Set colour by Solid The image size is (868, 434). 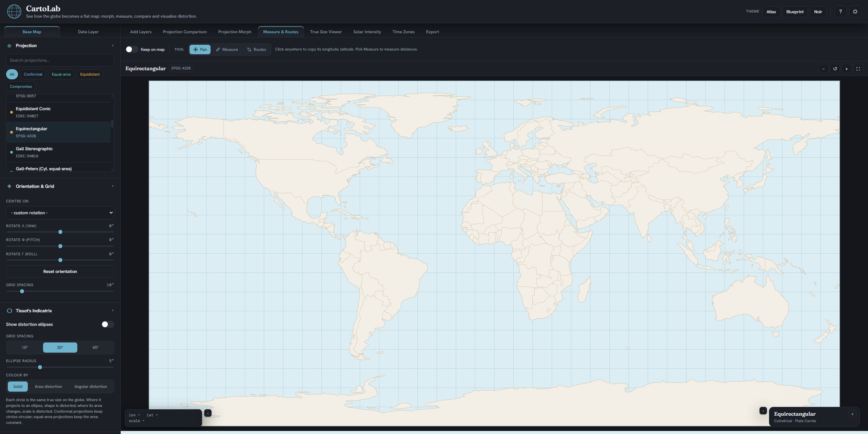coord(18,387)
